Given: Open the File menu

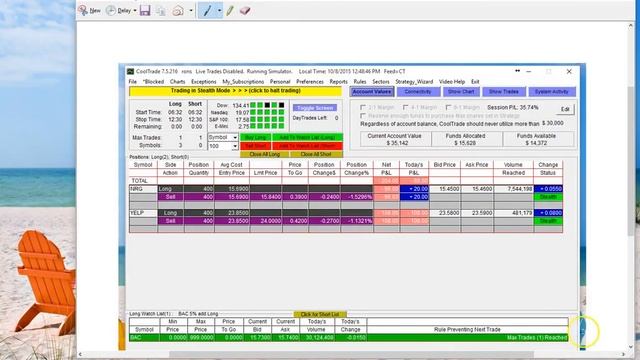Looking at the screenshot, I should coord(133,82).
